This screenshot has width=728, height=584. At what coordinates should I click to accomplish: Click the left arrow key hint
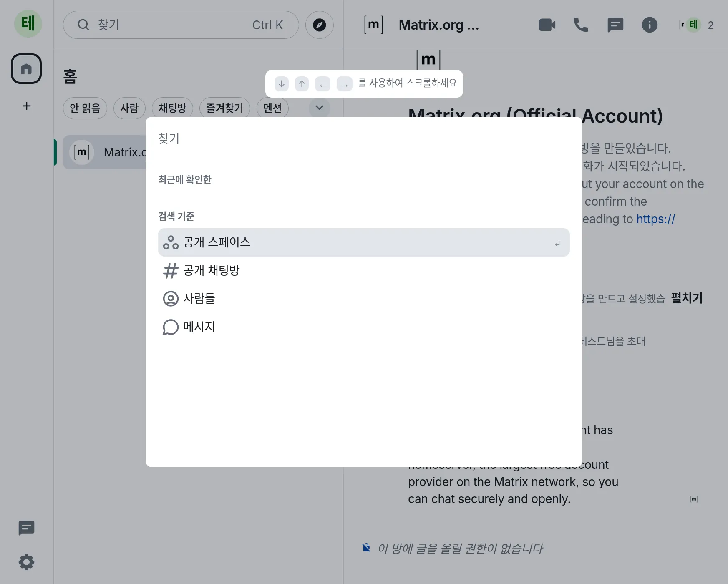click(x=323, y=84)
